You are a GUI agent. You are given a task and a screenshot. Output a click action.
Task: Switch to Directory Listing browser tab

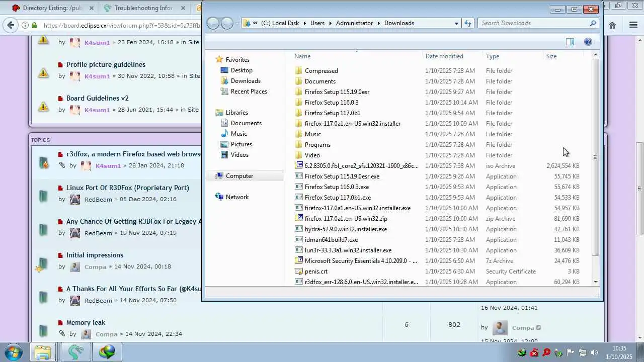tap(52, 8)
